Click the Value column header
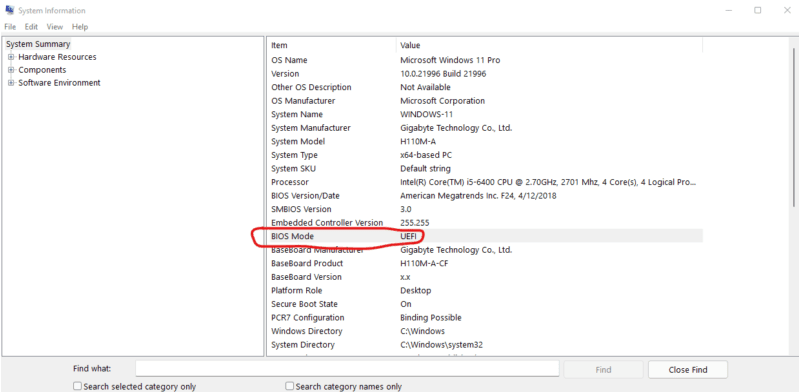Screen dimensions: 799x392 click(x=549, y=45)
